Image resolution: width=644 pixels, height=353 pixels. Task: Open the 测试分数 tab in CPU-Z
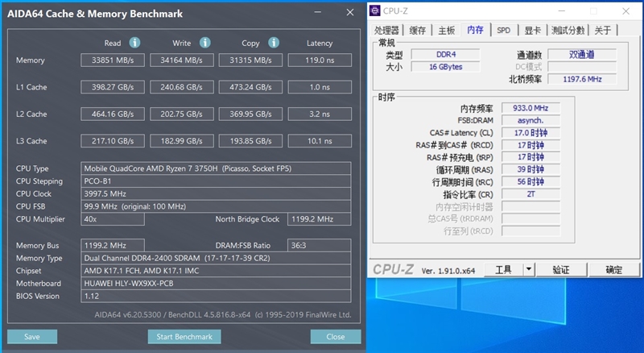[568, 30]
